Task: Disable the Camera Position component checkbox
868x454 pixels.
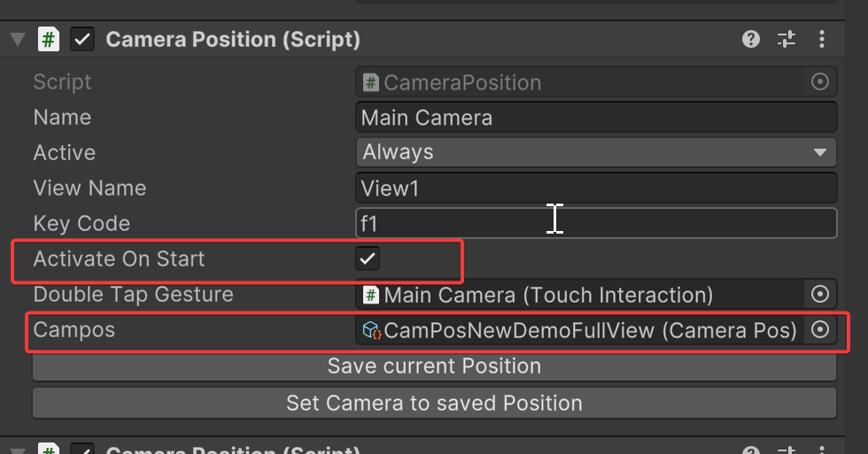Action: point(82,40)
